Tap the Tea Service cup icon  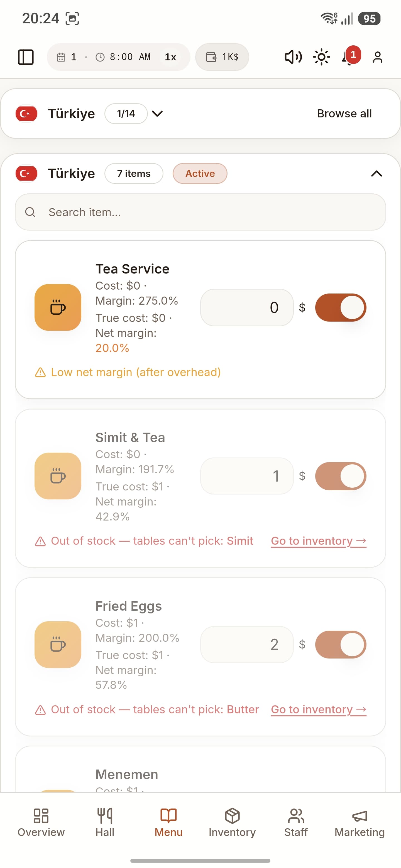(58, 307)
